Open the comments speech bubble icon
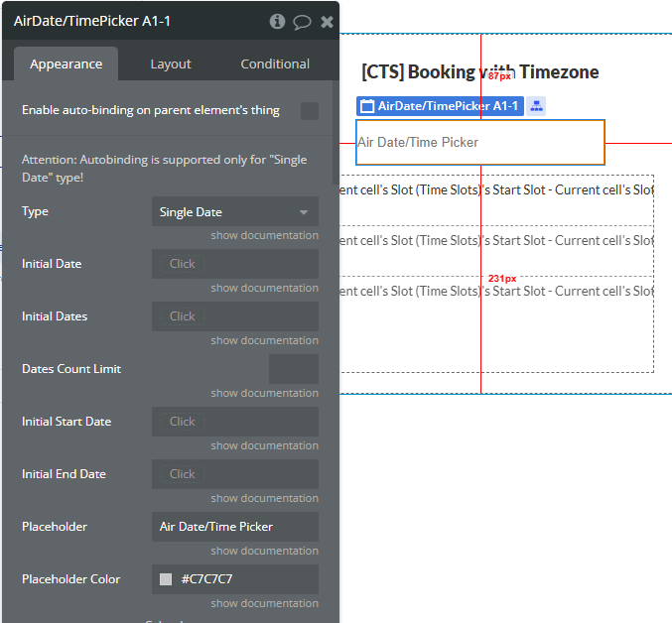Image resolution: width=672 pixels, height=623 pixels. pos(302,21)
